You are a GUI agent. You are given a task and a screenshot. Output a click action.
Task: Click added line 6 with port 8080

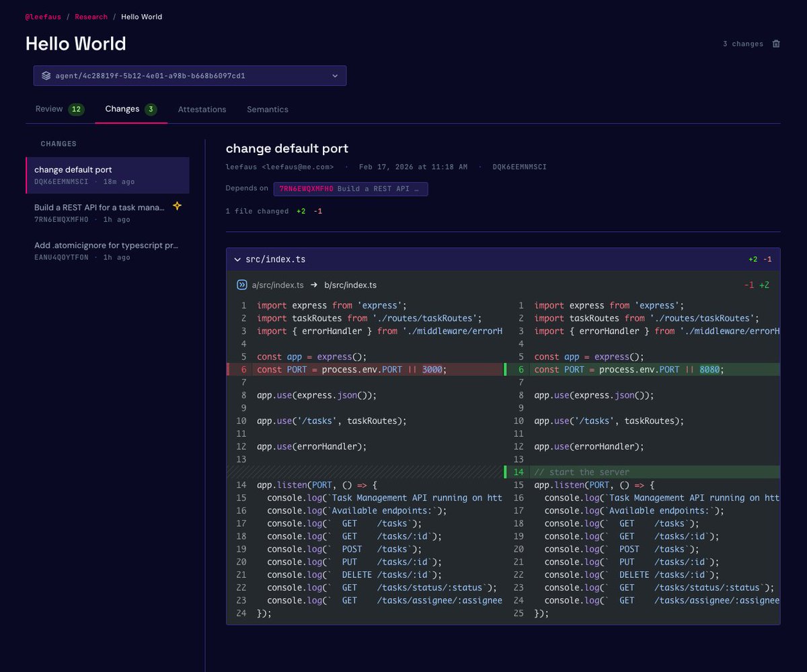click(642, 370)
